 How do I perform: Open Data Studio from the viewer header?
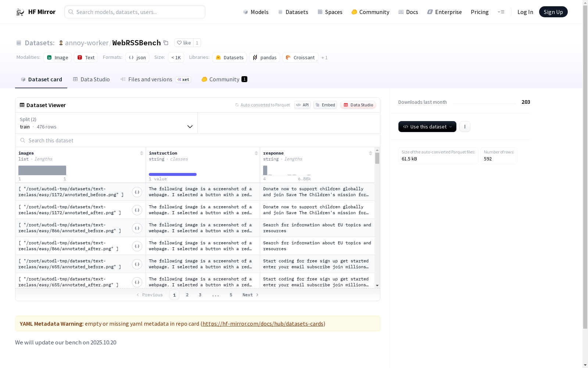point(358,105)
